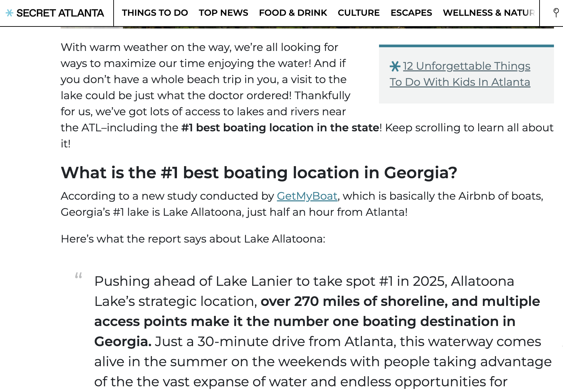Follow the GetMyBoat link
The width and height of the screenshot is (563, 392).
[x=307, y=196]
